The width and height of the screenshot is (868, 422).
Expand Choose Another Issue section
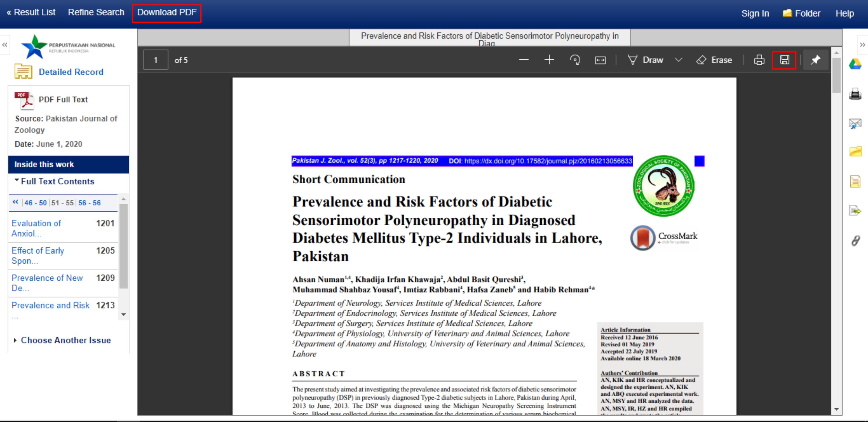coord(65,340)
